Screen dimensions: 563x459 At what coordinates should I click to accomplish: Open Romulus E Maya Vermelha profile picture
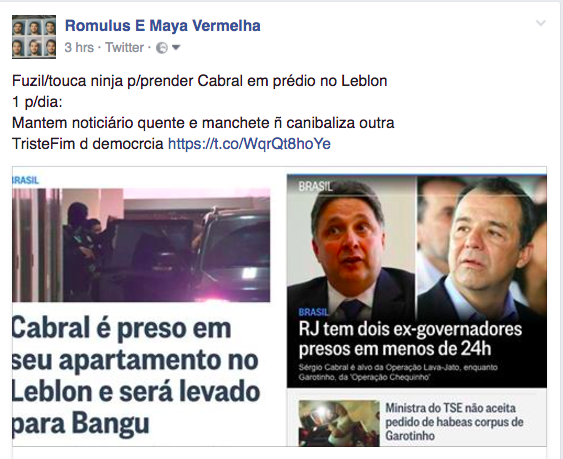pyautogui.click(x=34, y=37)
